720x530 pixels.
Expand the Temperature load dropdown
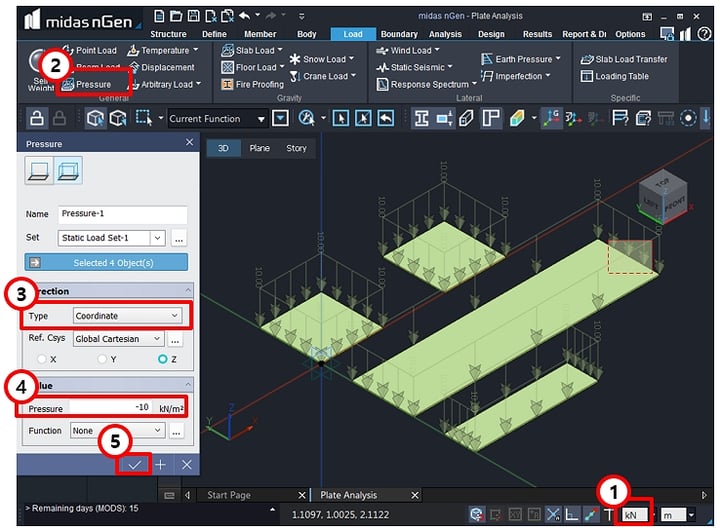[196, 50]
